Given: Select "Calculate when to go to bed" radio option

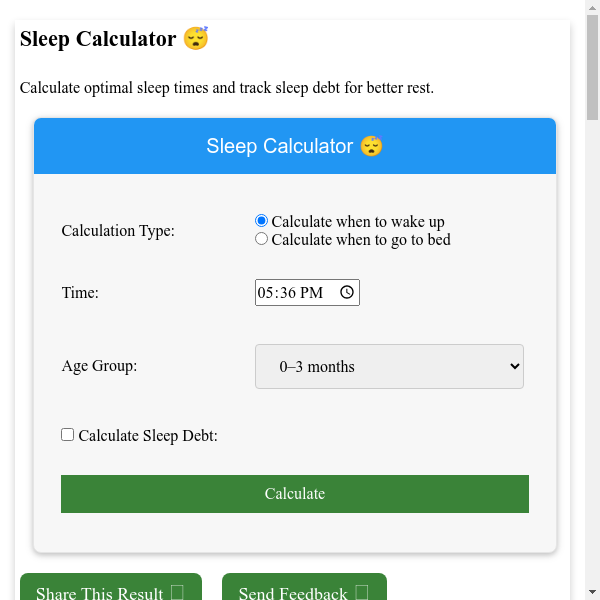Looking at the screenshot, I should point(262,239).
